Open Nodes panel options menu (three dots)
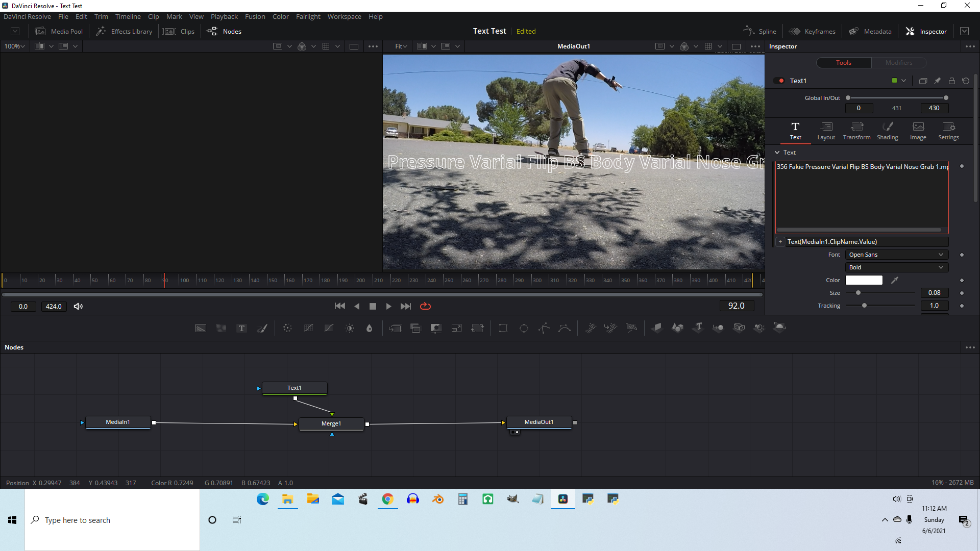 [x=970, y=347]
